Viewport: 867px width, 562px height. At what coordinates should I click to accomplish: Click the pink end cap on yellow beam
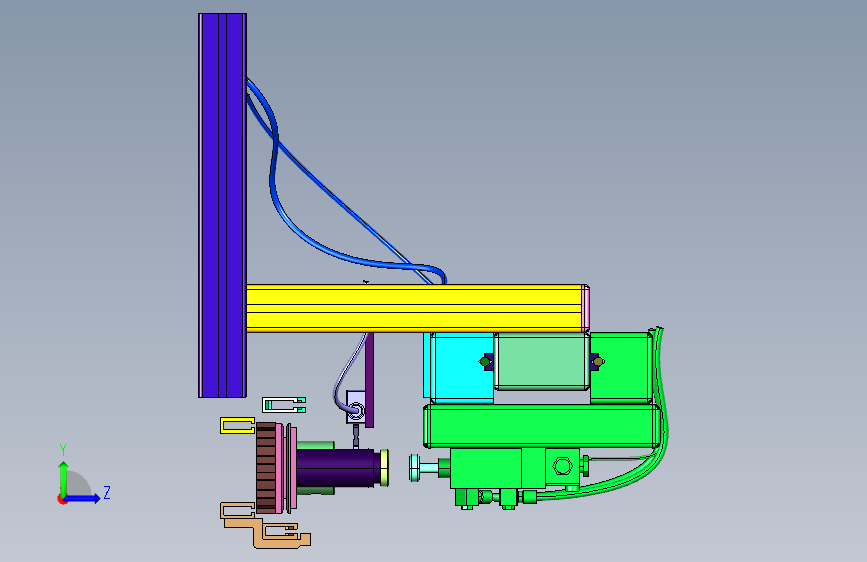(x=586, y=308)
